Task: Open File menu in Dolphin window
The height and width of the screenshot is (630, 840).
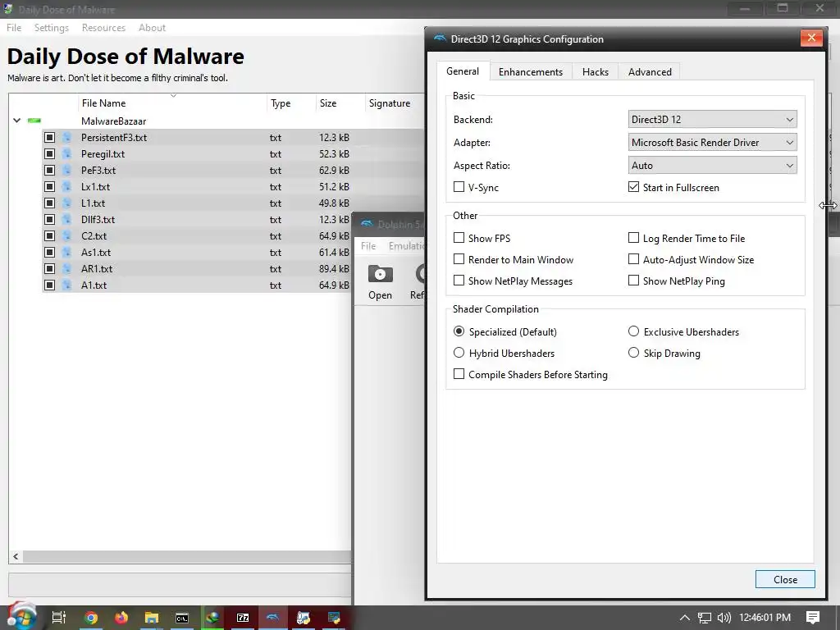Action: pos(368,246)
